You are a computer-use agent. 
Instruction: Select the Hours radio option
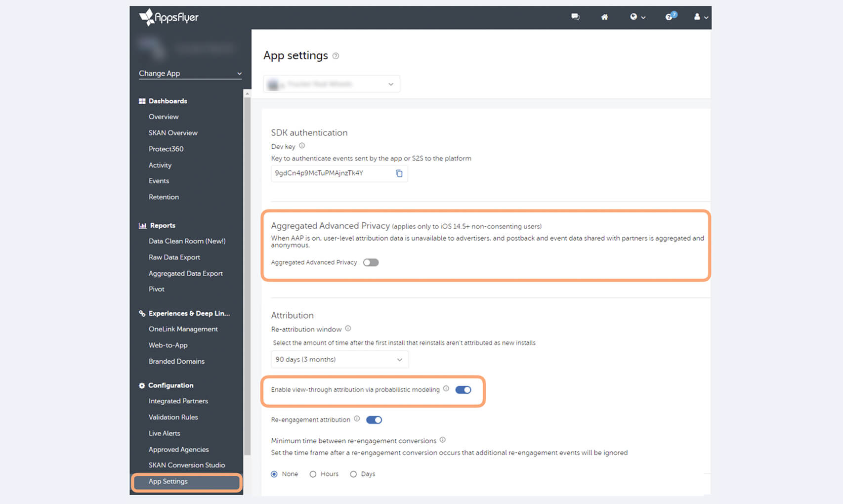pyautogui.click(x=313, y=474)
